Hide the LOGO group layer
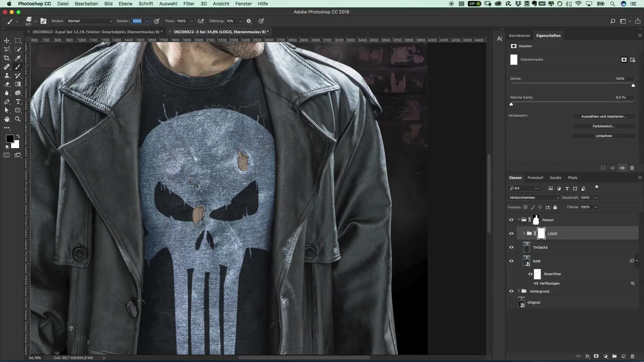The image size is (644, 362). pos(511,234)
